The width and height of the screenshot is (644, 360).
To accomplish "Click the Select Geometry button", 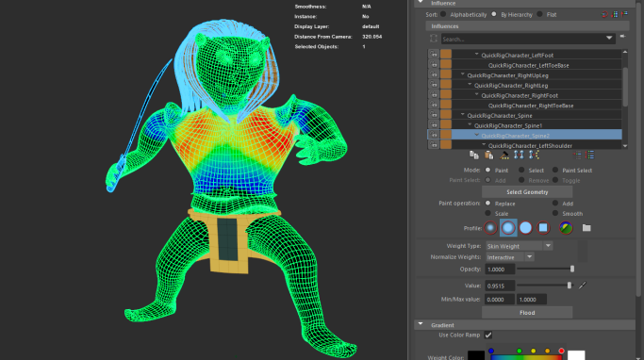I will [x=527, y=191].
